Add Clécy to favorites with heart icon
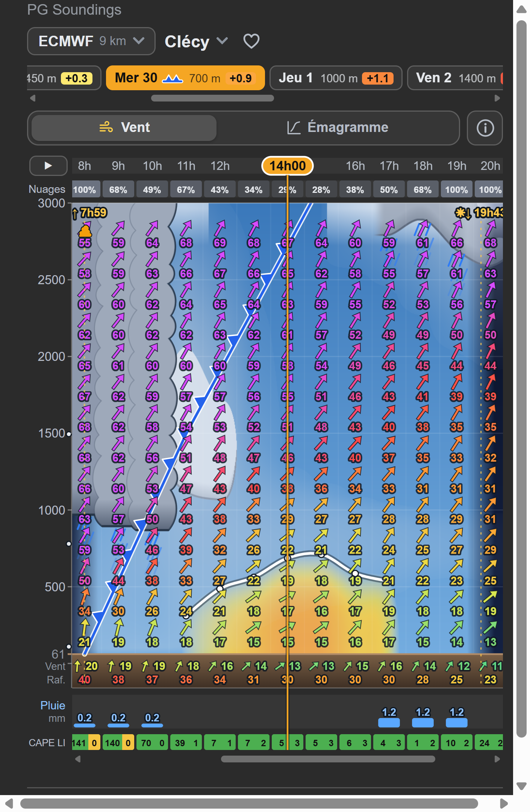530x812 pixels. tap(251, 41)
